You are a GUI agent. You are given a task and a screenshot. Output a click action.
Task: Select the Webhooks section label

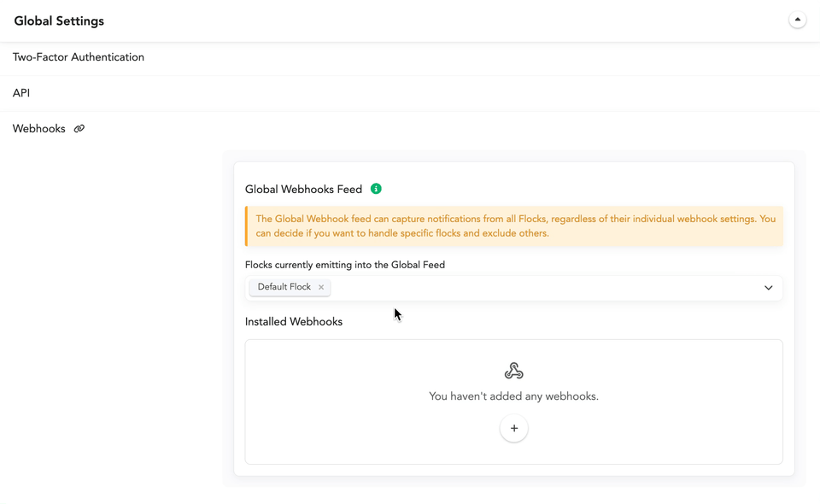point(38,129)
